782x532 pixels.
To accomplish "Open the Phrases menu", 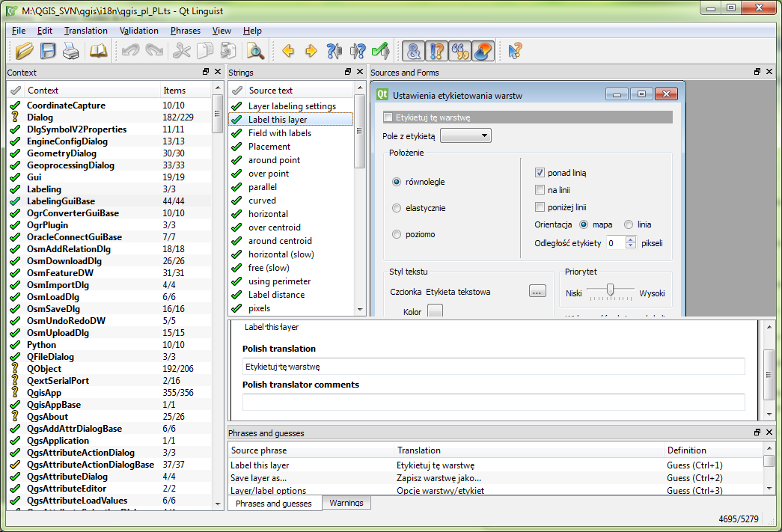I will (x=185, y=31).
